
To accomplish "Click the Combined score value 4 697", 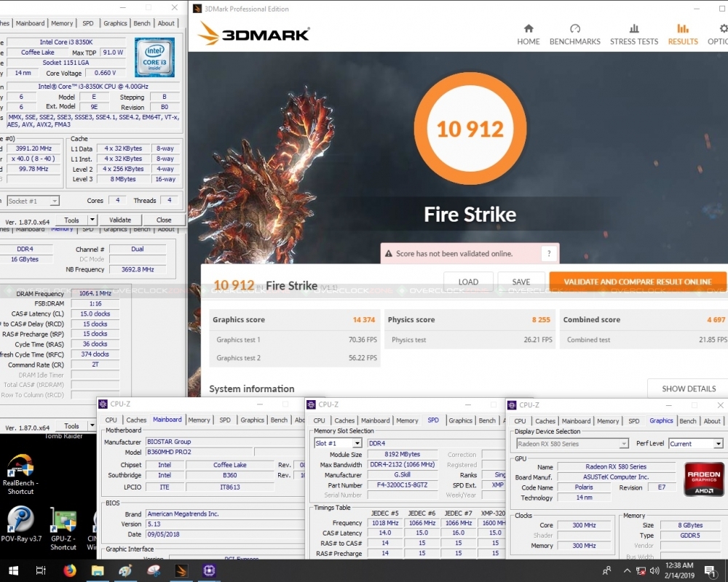I will pos(716,320).
